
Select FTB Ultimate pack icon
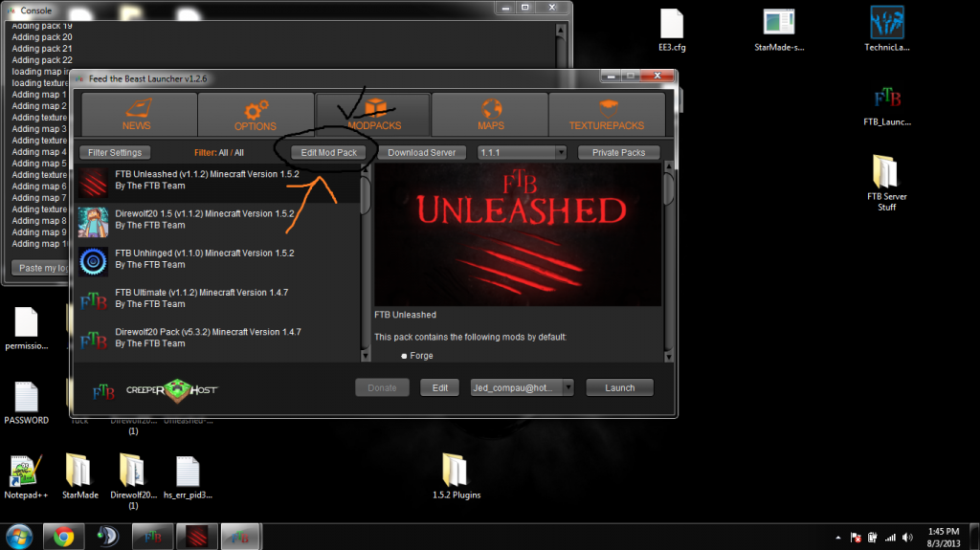(93, 301)
